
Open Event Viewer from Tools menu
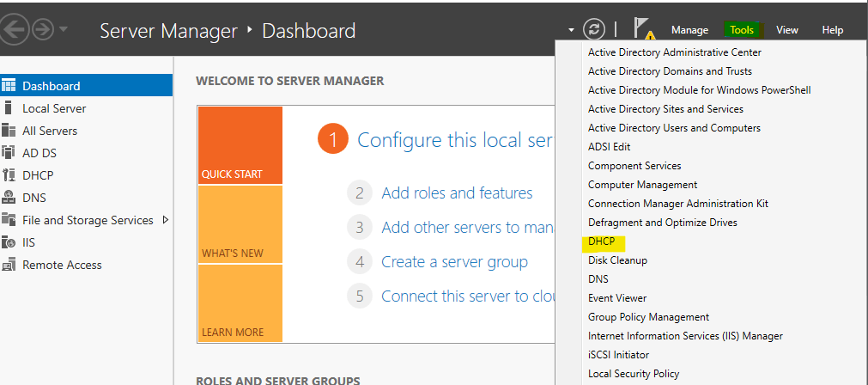617,298
